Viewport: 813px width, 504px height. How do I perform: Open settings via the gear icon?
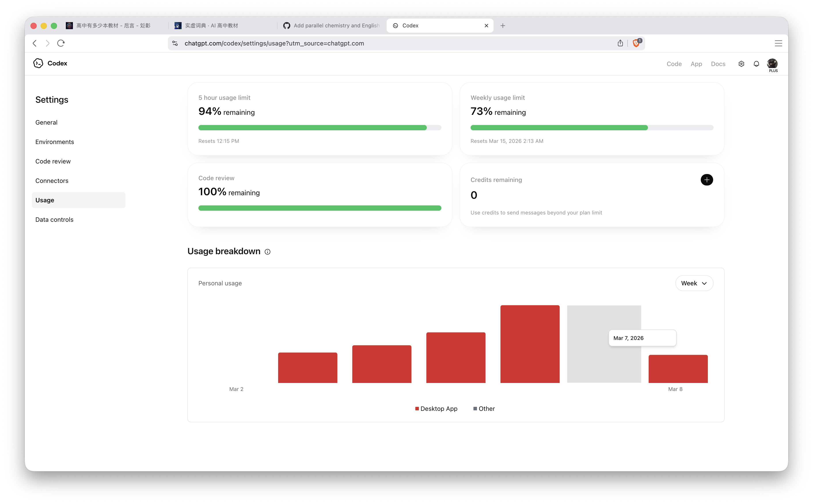(x=741, y=64)
